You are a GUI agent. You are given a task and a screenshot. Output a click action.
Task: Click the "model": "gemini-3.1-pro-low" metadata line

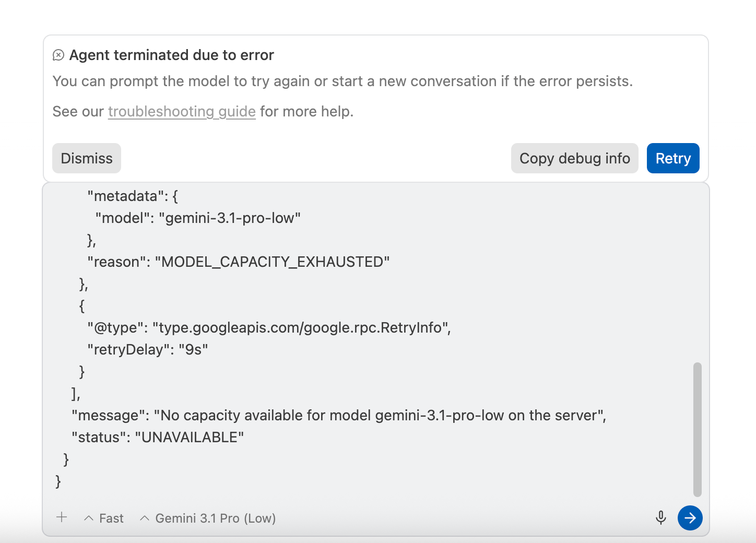tap(198, 218)
